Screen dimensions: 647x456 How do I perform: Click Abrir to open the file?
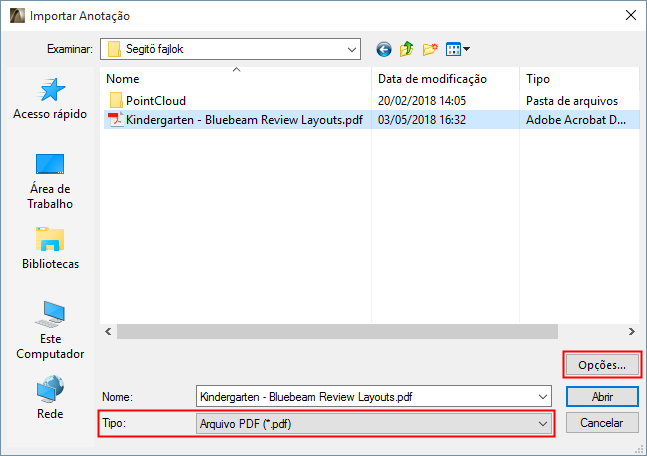point(602,397)
